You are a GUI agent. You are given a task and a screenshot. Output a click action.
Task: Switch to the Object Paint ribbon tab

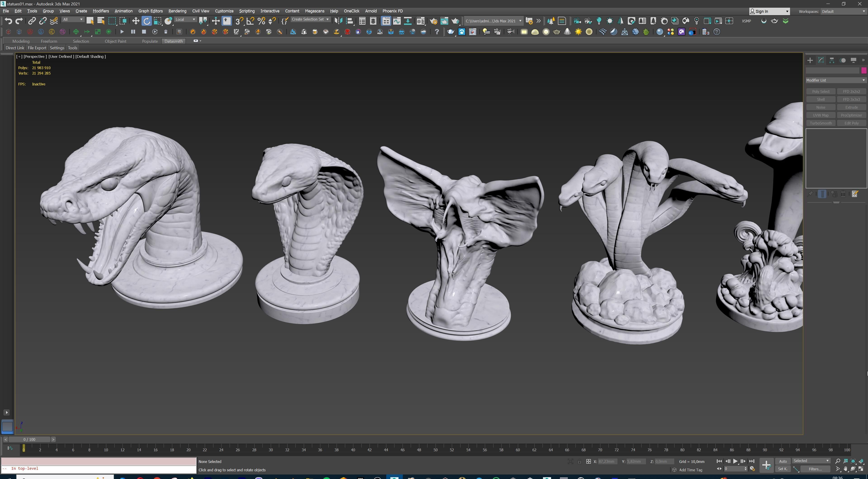click(x=116, y=41)
